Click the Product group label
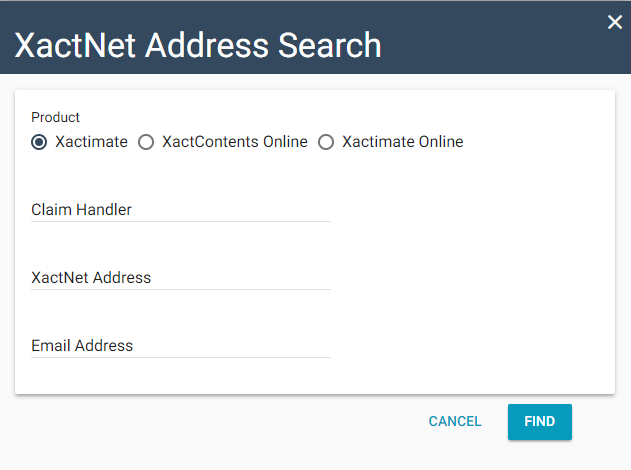The image size is (631, 470). click(56, 117)
